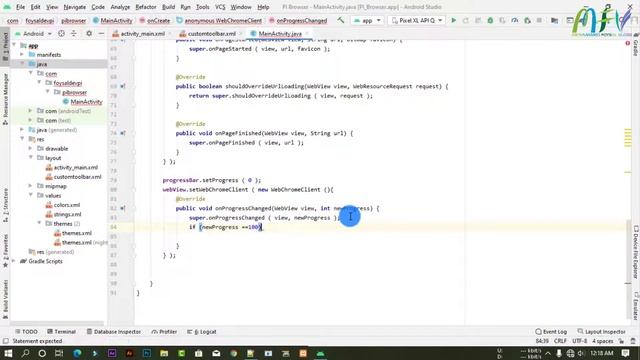Click Select Opened File target icon in Project panel
Viewport: 640px width, 360px height.
click(61, 33)
